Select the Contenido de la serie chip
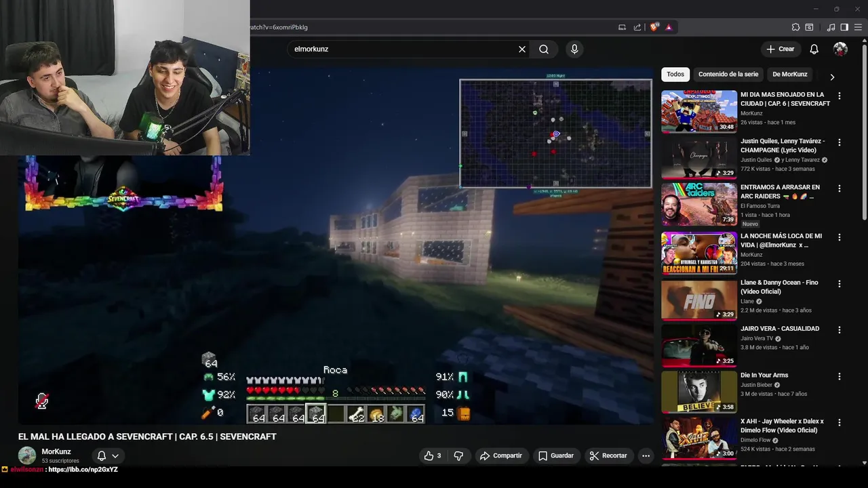This screenshot has width=868, height=488. (728, 74)
